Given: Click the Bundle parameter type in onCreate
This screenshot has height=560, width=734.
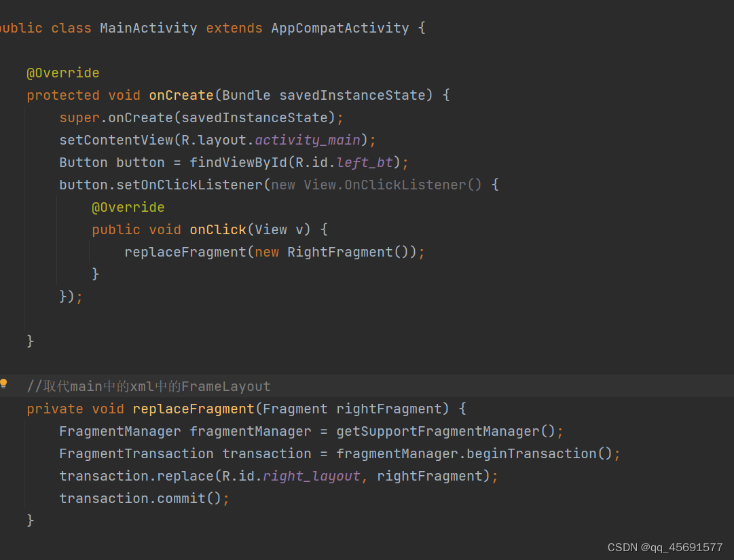Looking at the screenshot, I should coord(246,96).
